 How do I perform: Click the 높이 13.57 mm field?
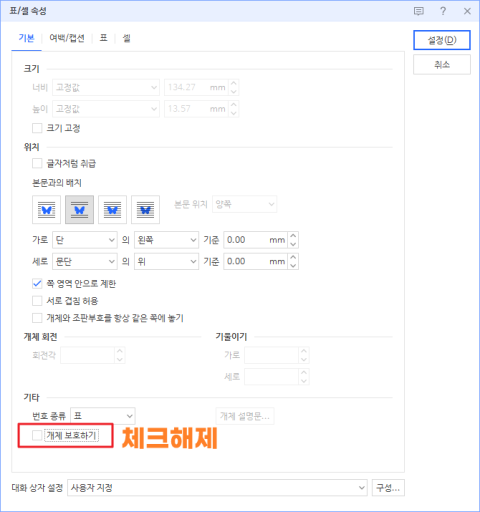[x=196, y=109]
